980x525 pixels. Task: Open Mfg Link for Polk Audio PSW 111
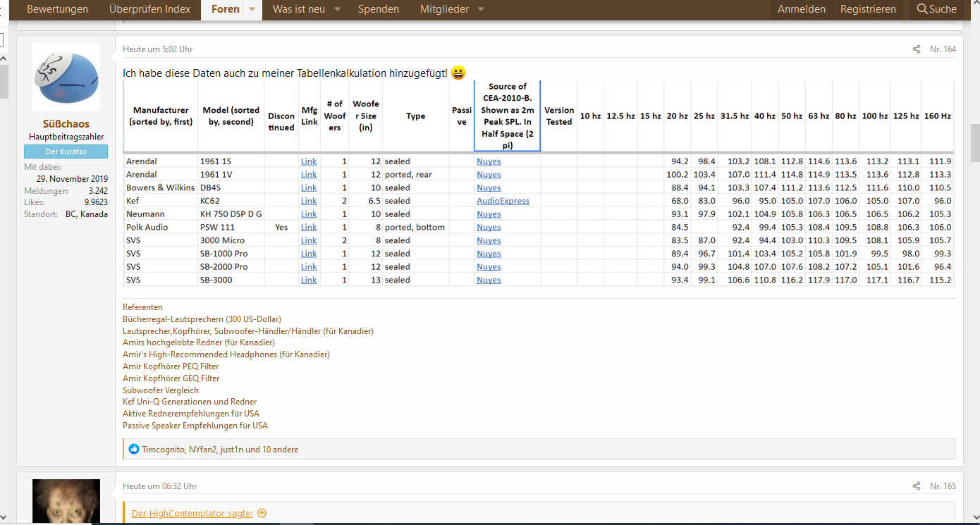pyautogui.click(x=309, y=228)
